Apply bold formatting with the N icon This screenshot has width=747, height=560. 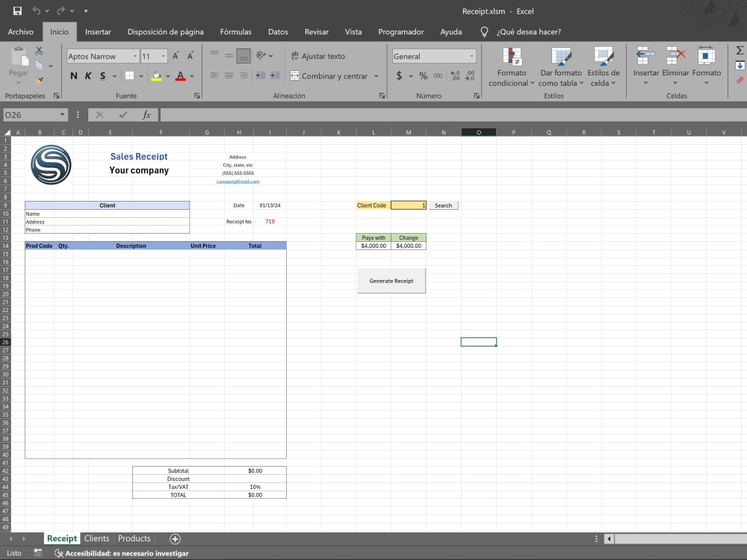[73, 75]
